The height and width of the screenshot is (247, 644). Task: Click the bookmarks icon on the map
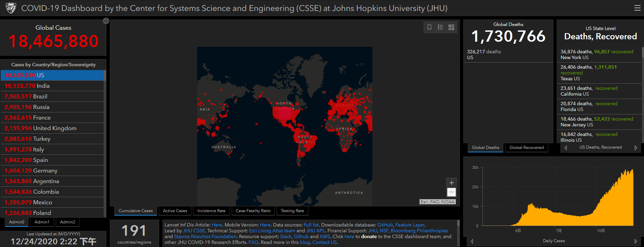[429, 27]
